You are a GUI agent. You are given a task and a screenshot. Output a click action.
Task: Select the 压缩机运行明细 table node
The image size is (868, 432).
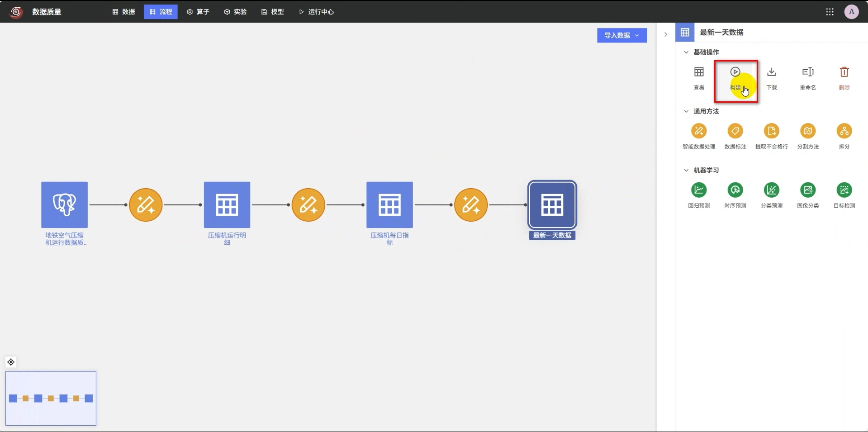(x=227, y=205)
